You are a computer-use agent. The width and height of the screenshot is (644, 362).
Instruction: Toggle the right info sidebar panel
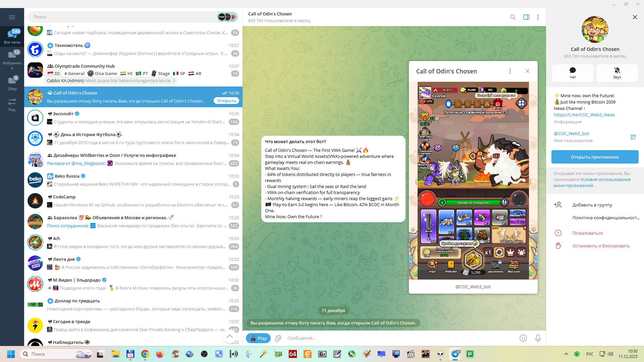click(526, 17)
